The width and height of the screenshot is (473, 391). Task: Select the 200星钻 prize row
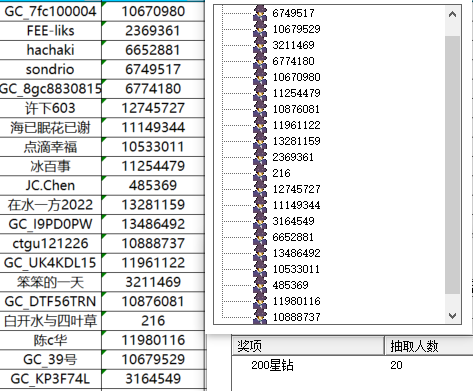tap(352, 365)
